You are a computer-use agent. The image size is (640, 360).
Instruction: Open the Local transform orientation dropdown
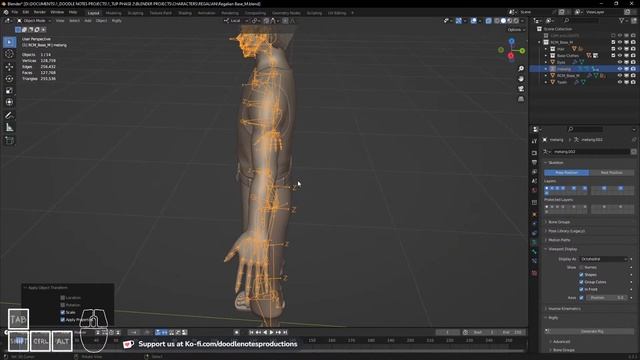[x=236, y=21]
